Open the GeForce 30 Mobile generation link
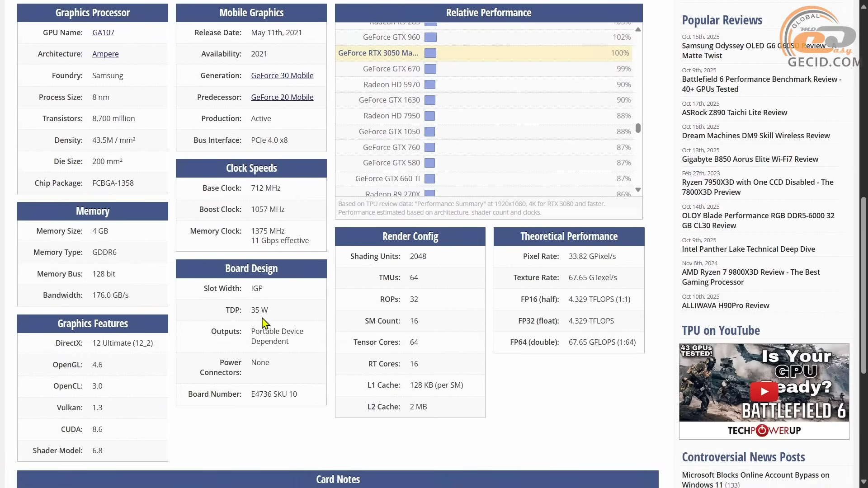Screen dimensions: 868x488 tap(282, 75)
